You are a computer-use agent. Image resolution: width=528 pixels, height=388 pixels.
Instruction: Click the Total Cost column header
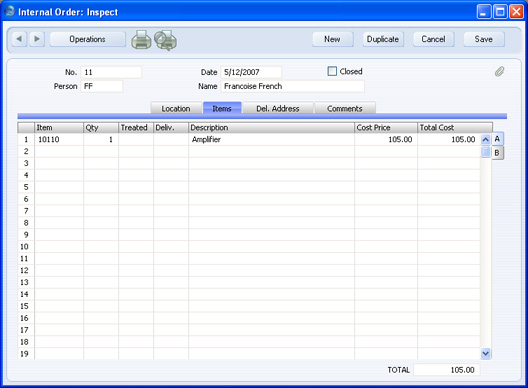tap(455, 128)
